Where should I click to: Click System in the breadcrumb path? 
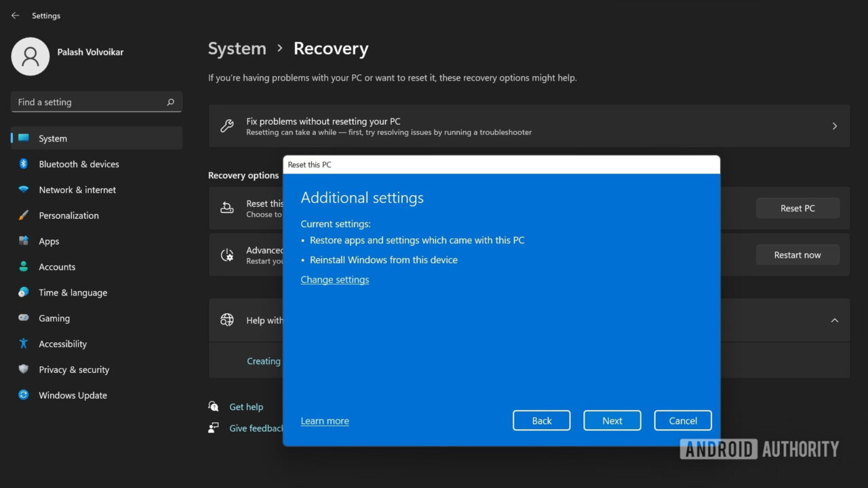coord(237,48)
